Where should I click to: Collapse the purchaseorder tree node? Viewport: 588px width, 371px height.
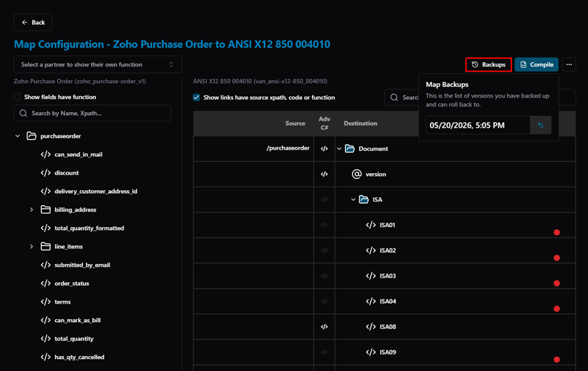(18, 136)
